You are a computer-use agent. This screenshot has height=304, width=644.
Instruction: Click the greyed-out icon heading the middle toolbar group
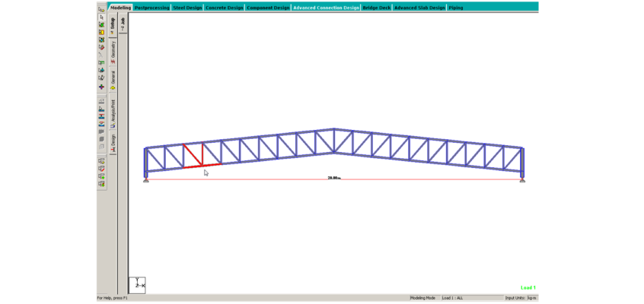tap(101, 101)
